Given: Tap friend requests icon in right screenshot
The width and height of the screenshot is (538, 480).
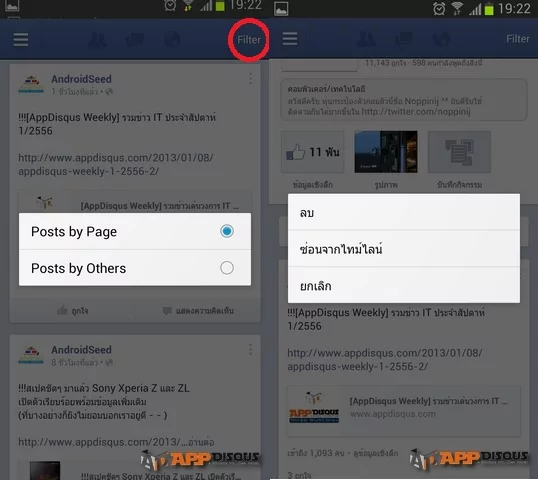Looking at the screenshot, I should (366, 39).
